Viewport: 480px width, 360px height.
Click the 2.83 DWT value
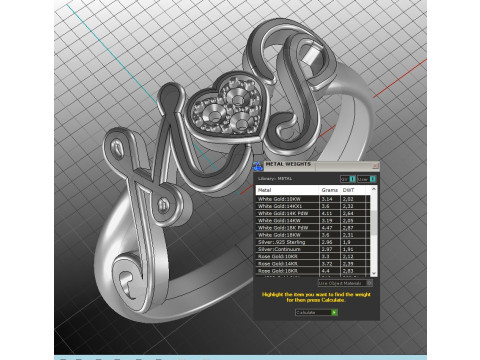pos(348,271)
